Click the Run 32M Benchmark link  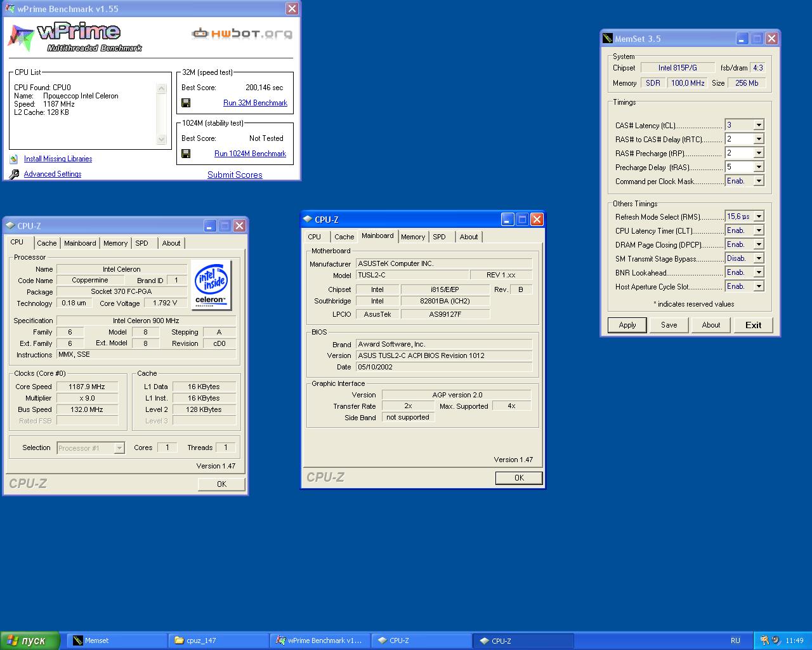255,103
